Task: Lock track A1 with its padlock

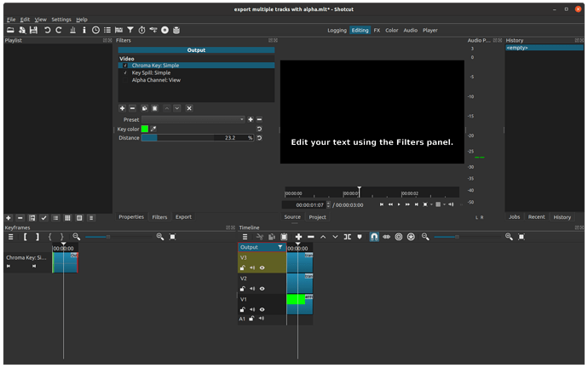Action: coord(251,319)
